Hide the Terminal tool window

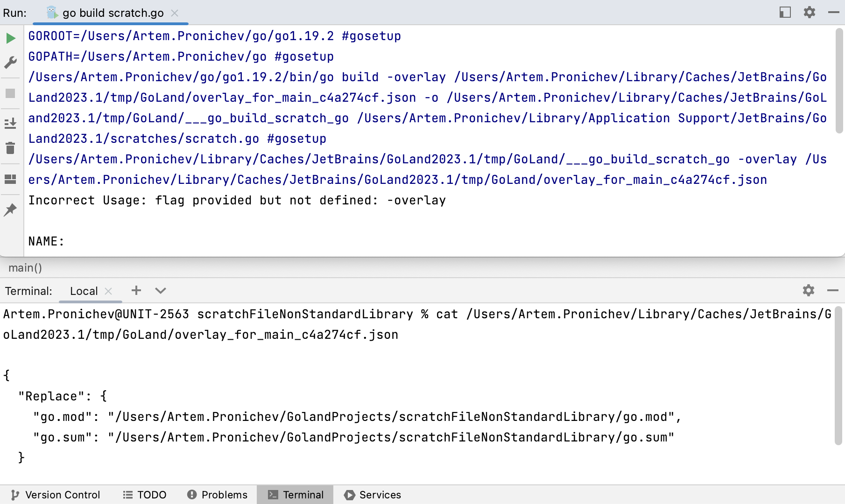(x=833, y=290)
